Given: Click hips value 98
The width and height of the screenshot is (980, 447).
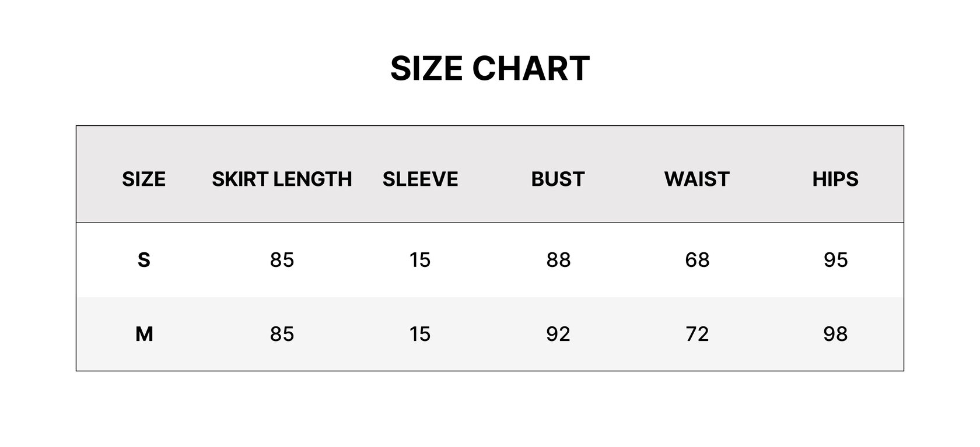Looking at the screenshot, I should click(835, 334).
